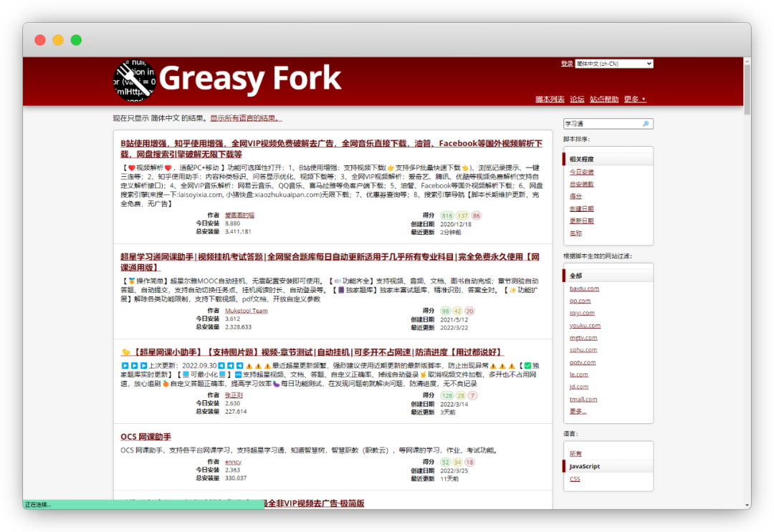The image size is (774, 532).
Task: Open the 超星网课小助手 script title
Action: pos(312,352)
